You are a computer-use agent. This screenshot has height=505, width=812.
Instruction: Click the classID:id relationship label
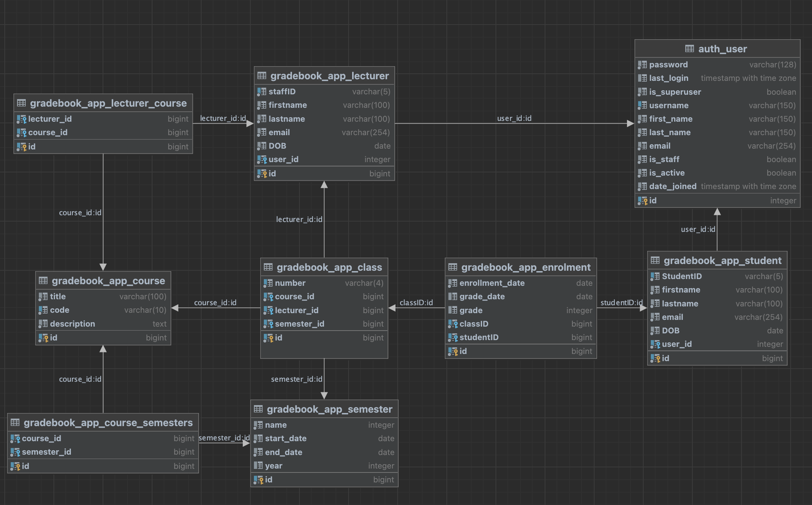pyautogui.click(x=416, y=303)
